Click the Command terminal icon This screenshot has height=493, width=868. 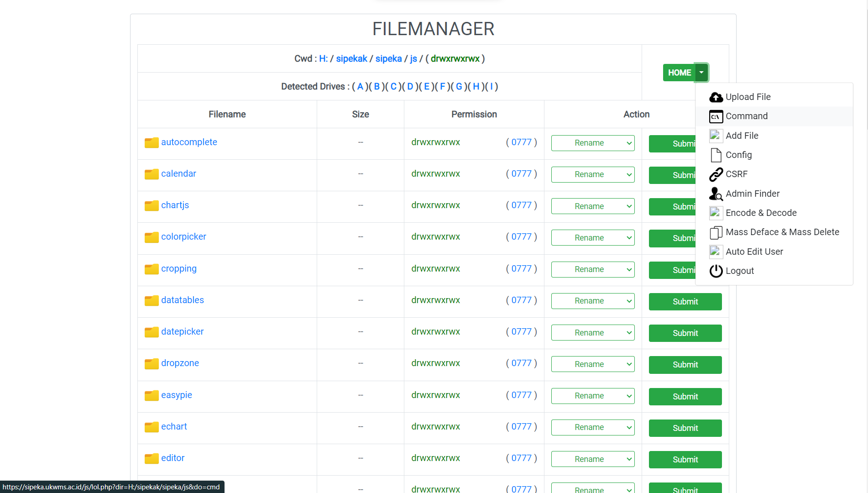[x=716, y=116]
